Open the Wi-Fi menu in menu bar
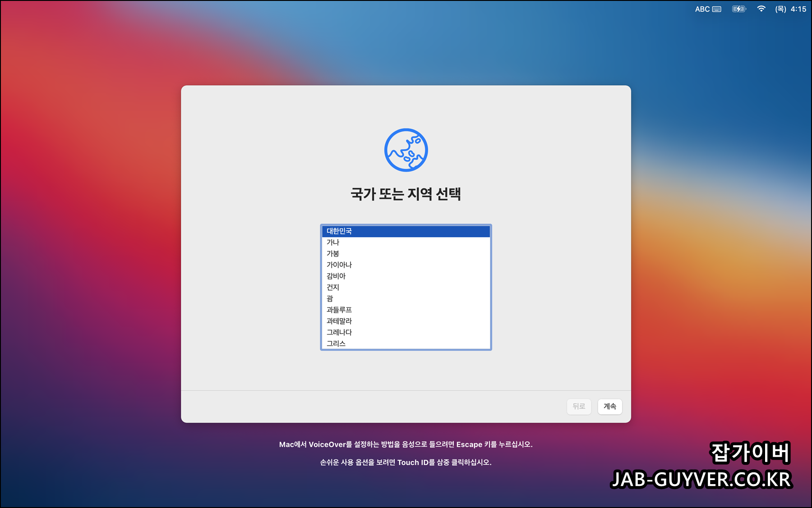The width and height of the screenshot is (812, 508). [761, 9]
